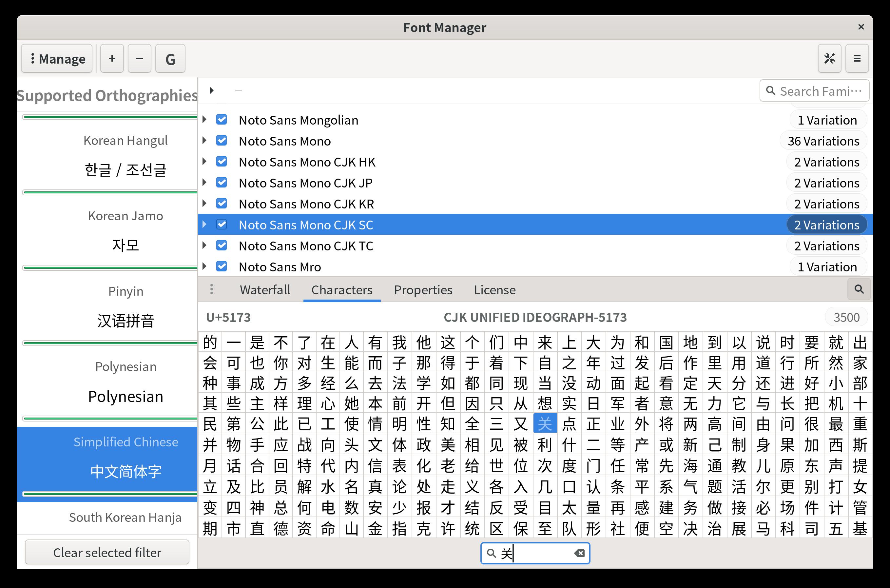Screen dimensions: 890x588
Task: Disable Noto Sans Mro checkbox
Action: tap(222, 266)
